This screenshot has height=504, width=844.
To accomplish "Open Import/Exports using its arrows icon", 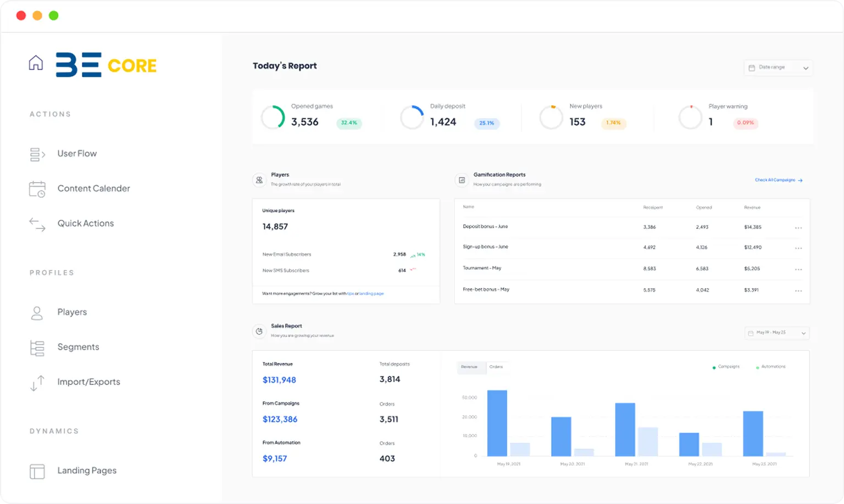I will pyautogui.click(x=37, y=383).
